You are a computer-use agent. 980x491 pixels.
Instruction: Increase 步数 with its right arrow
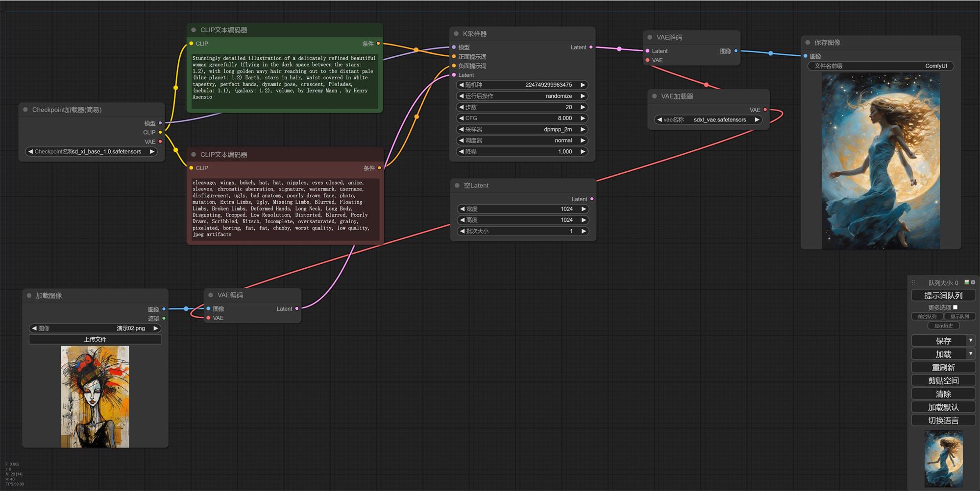[583, 107]
